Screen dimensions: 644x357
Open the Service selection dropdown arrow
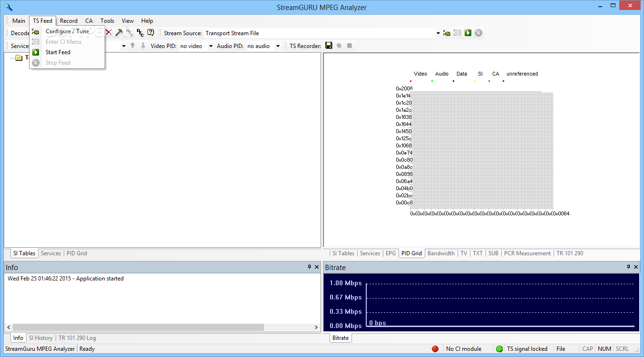pos(124,46)
